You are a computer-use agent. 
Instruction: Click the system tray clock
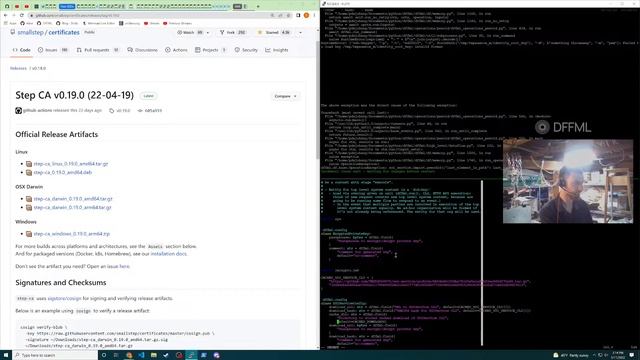coord(618,355)
